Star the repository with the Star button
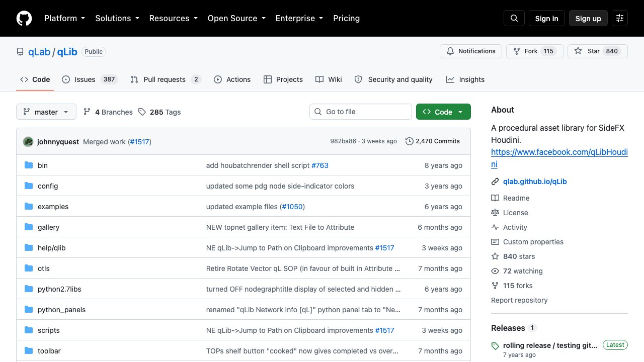 598,51
